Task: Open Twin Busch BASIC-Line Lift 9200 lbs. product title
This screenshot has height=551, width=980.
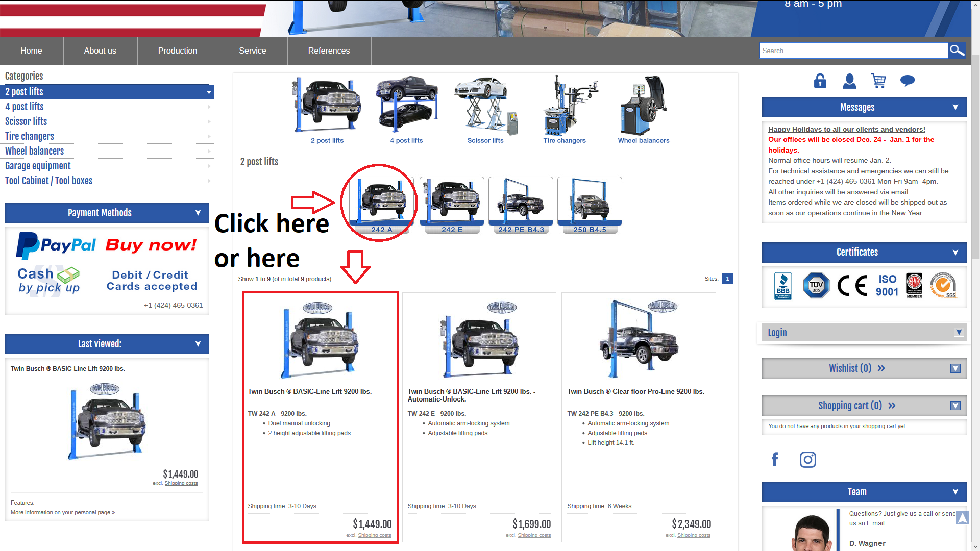Action: tap(310, 391)
